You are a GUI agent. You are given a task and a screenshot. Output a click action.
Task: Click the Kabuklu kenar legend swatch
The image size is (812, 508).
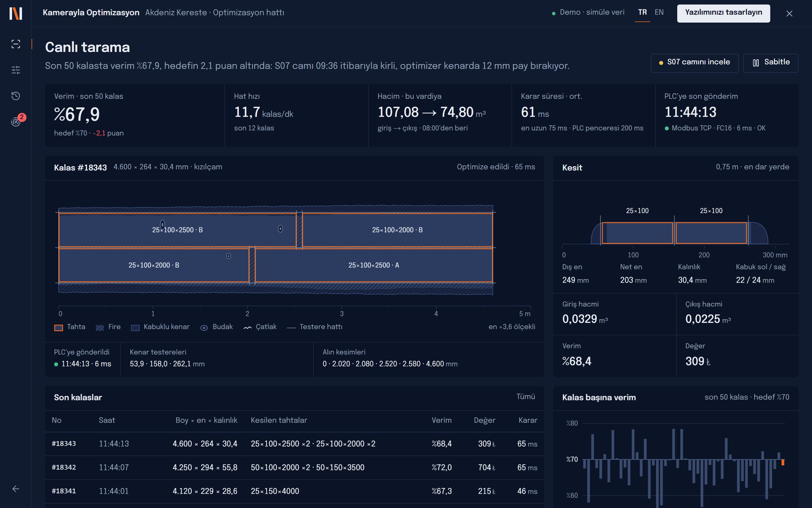(x=135, y=328)
